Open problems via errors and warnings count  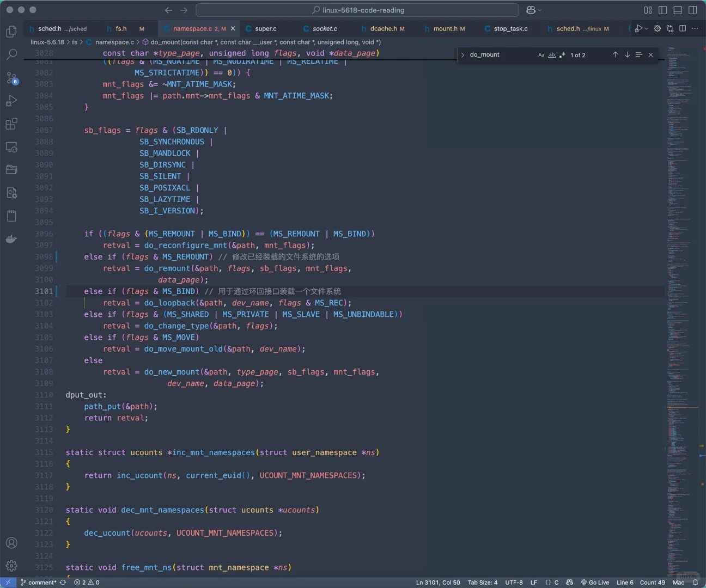pyautogui.click(x=87, y=583)
